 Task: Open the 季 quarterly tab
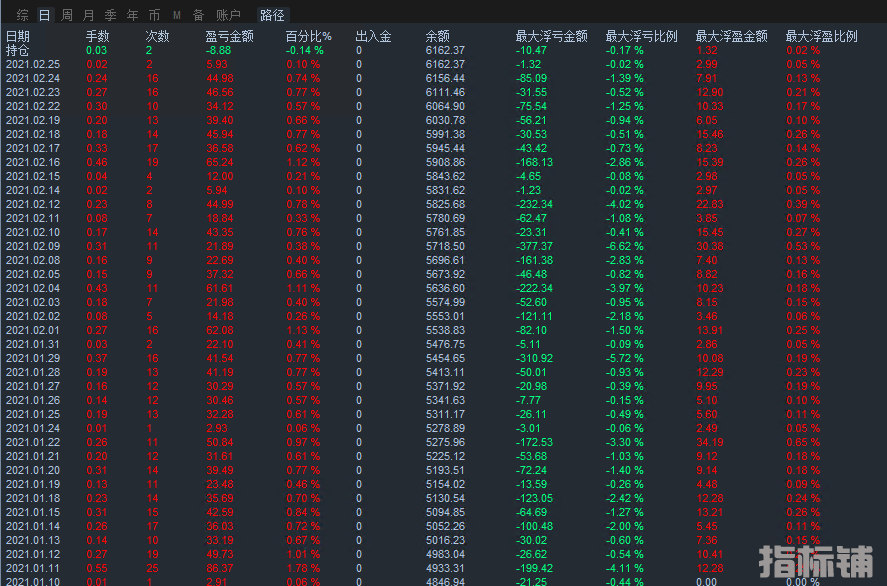[x=110, y=15]
